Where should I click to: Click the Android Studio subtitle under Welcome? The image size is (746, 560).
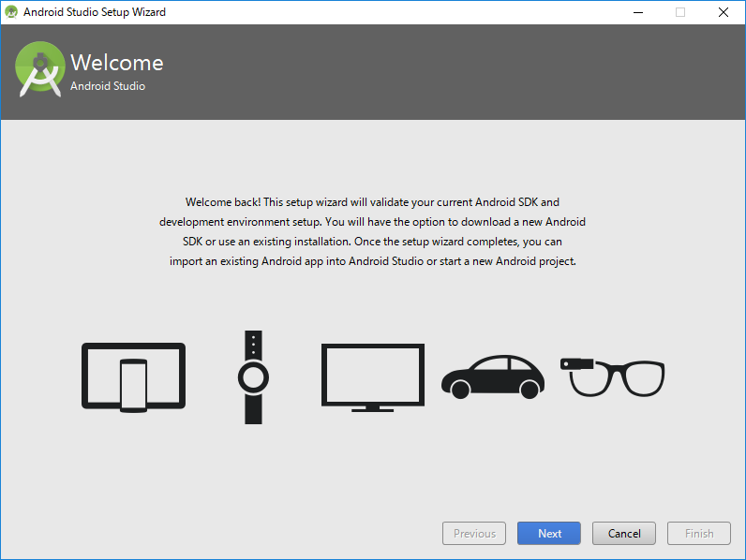pyautogui.click(x=108, y=86)
